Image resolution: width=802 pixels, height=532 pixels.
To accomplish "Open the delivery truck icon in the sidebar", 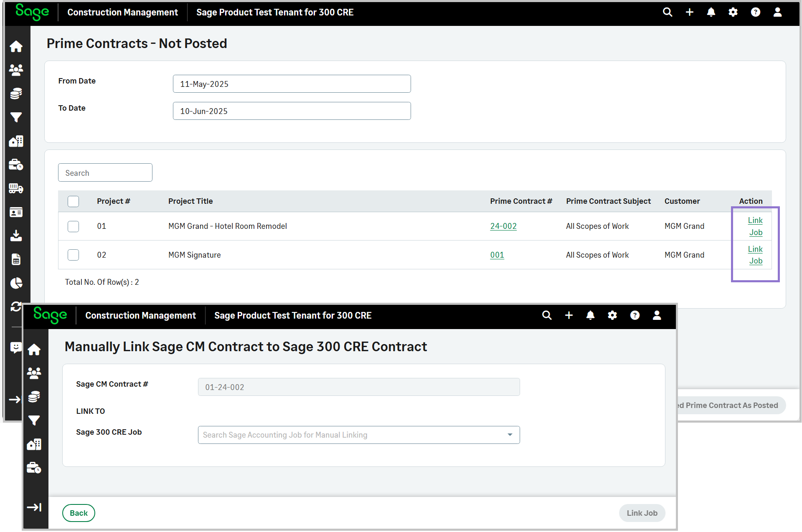I will (x=16, y=188).
